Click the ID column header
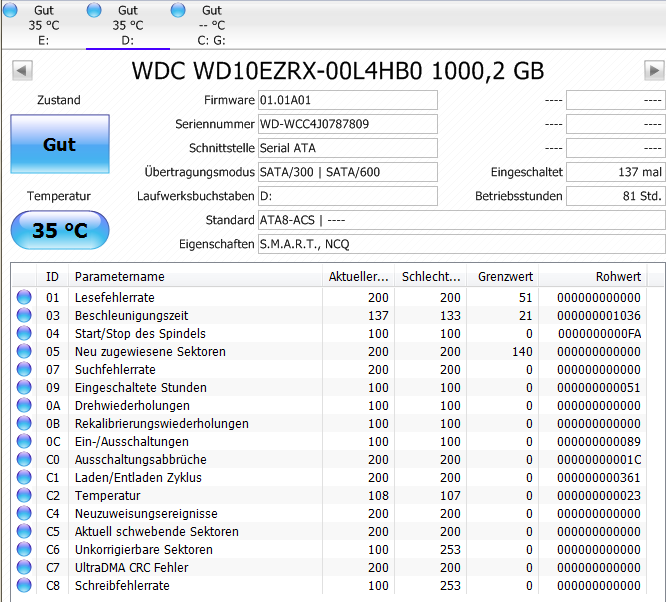This screenshot has width=666, height=602. click(52, 277)
